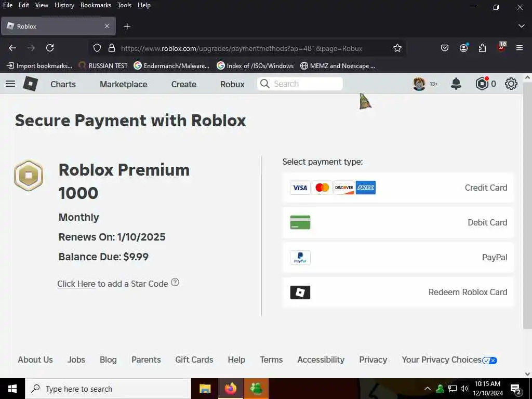Open the Pocket save icon
Viewport: 532px width, 399px height.
point(445,48)
